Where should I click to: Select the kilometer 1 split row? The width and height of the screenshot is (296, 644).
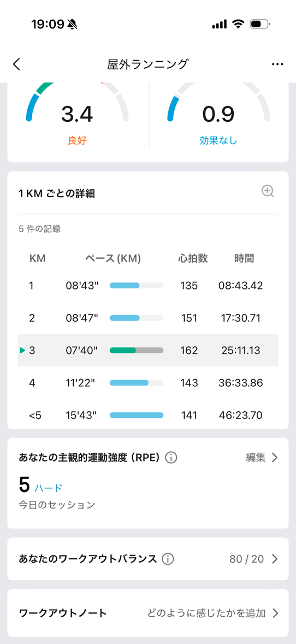[148, 286]
